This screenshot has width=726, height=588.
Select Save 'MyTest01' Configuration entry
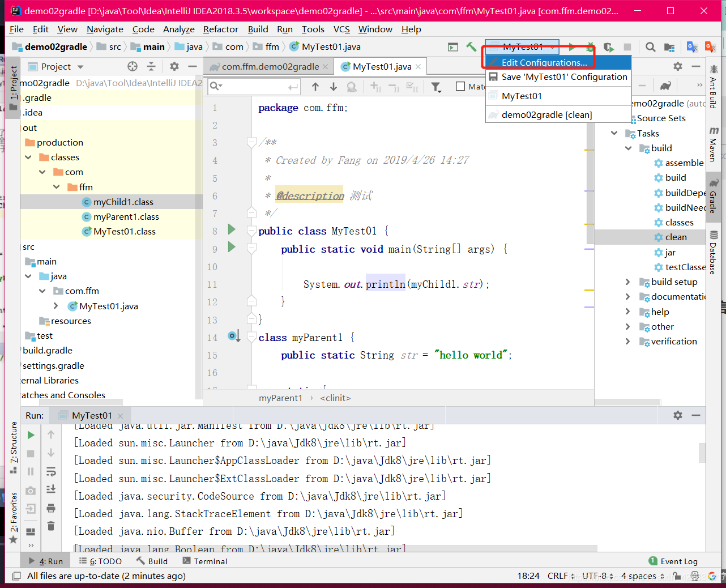click(x=558, y=76)
